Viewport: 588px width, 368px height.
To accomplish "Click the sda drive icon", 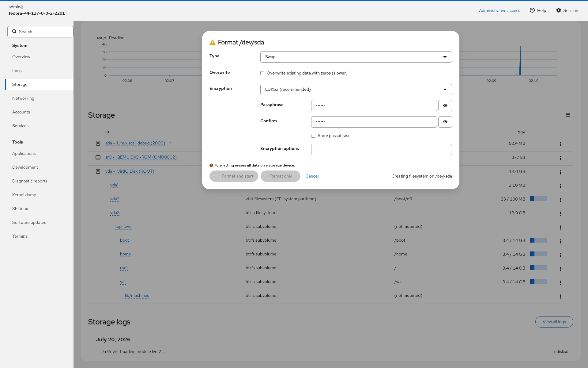I will pos(98,143).
